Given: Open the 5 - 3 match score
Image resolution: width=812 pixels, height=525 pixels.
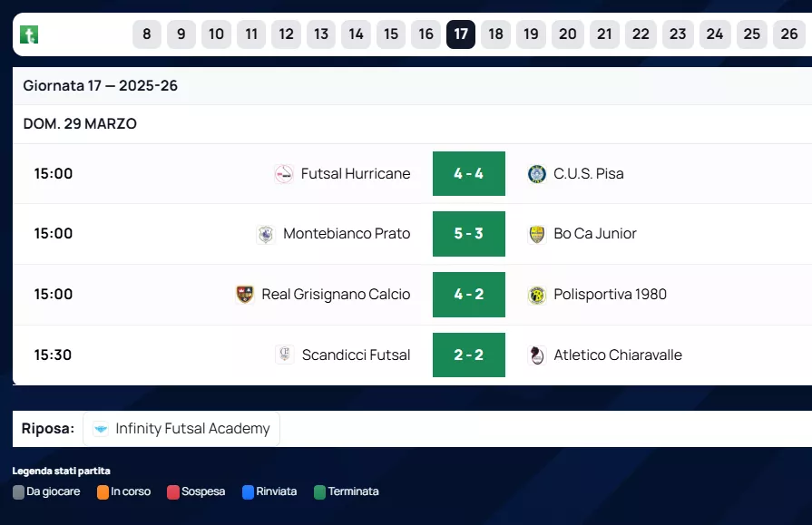Looking at the screenshot, I should coord(468,234).
